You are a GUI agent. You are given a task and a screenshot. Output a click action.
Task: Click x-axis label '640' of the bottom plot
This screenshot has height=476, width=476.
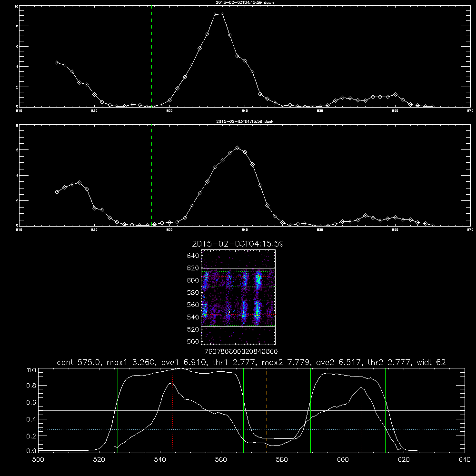coord(465,460)
